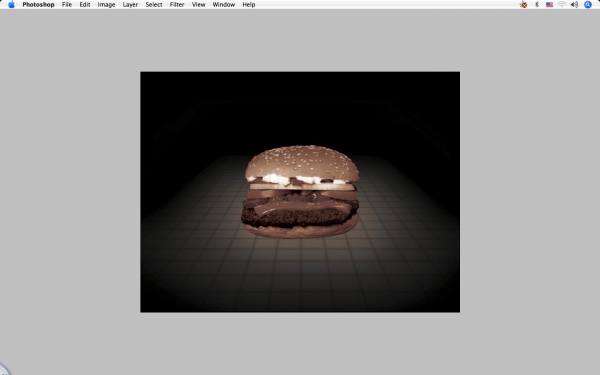The width and height of the screenshot is (600, 375).
Task: Click the hamburger image on the canvas
Action: pyautogui.click(x=300, y=192)
